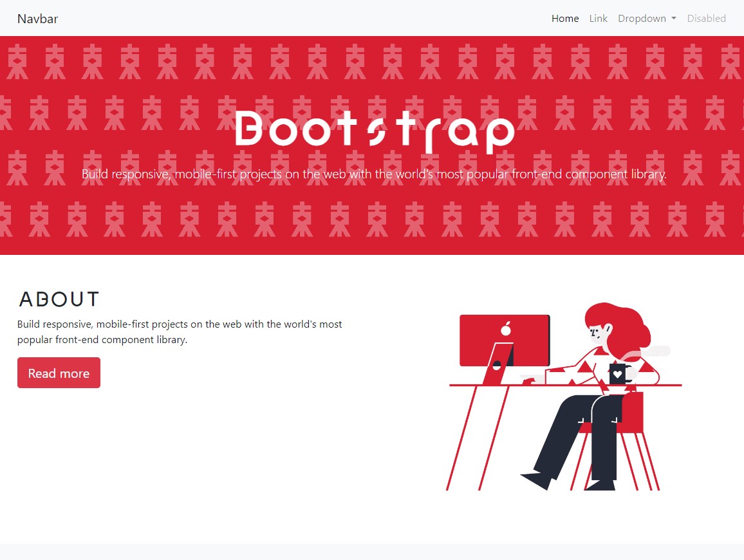Click the Navbar brand text
The image size is (744, 560).
(x=37, y=19)
